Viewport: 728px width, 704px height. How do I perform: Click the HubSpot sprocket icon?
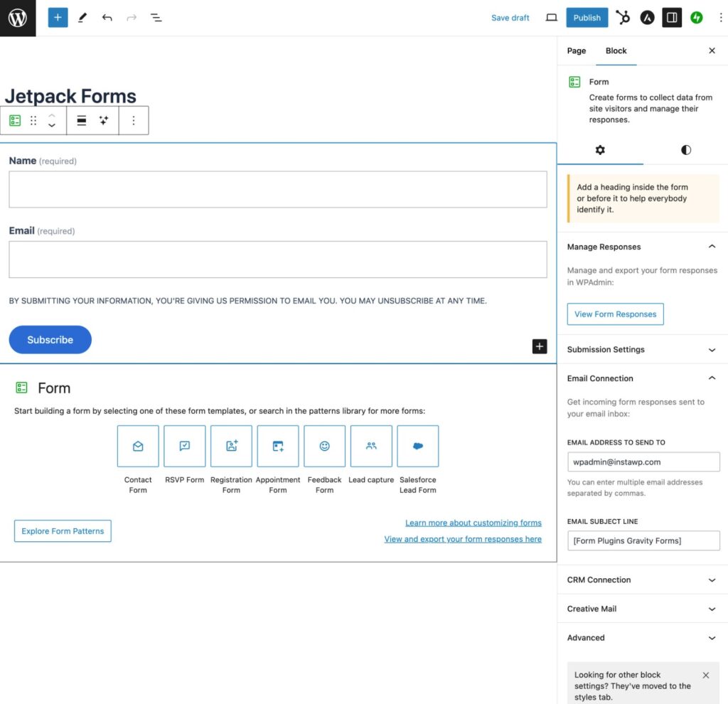coord(623,18)
